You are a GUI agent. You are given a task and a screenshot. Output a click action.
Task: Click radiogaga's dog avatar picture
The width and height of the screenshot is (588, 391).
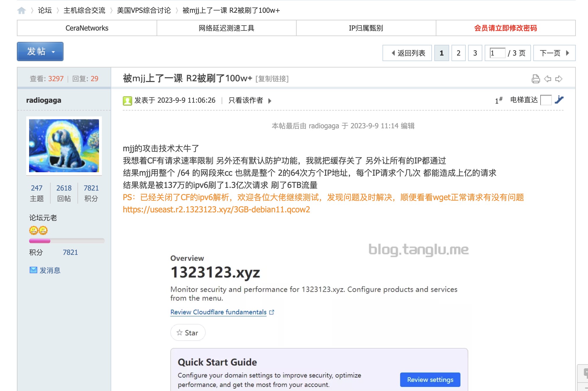click(x=64, y=145)
